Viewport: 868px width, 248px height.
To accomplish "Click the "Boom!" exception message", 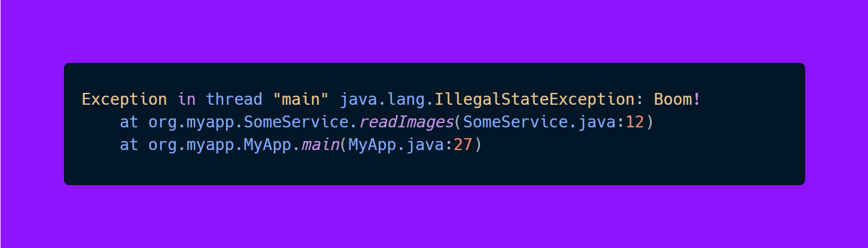I will coord(677,100).
